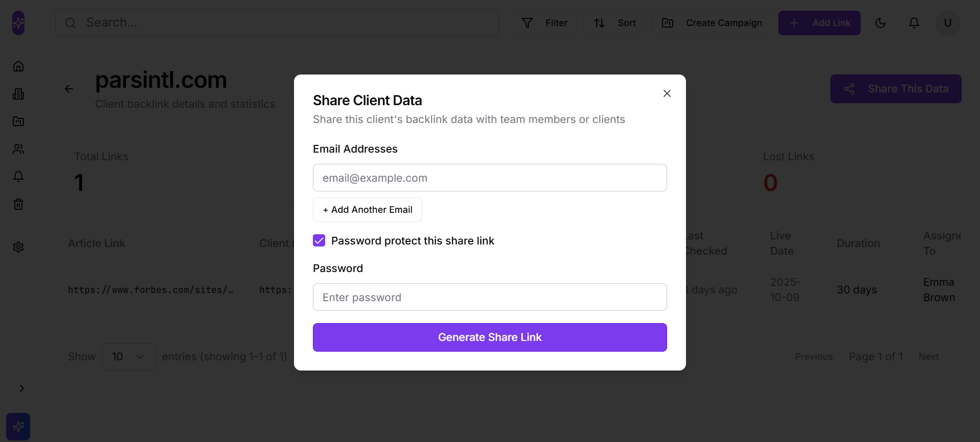Go to the Next page of entries
The width and height of the screenshot is (980, 442).
(928, 356)
